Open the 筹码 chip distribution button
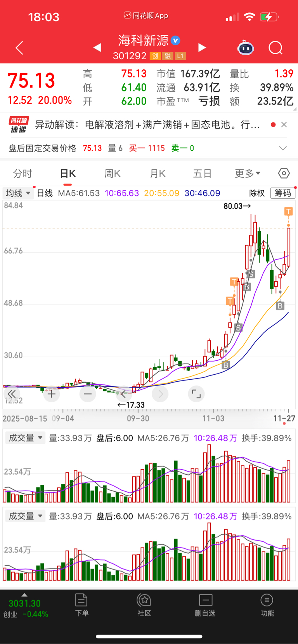Screen dimensions: 298x644 tap(282, 193)
